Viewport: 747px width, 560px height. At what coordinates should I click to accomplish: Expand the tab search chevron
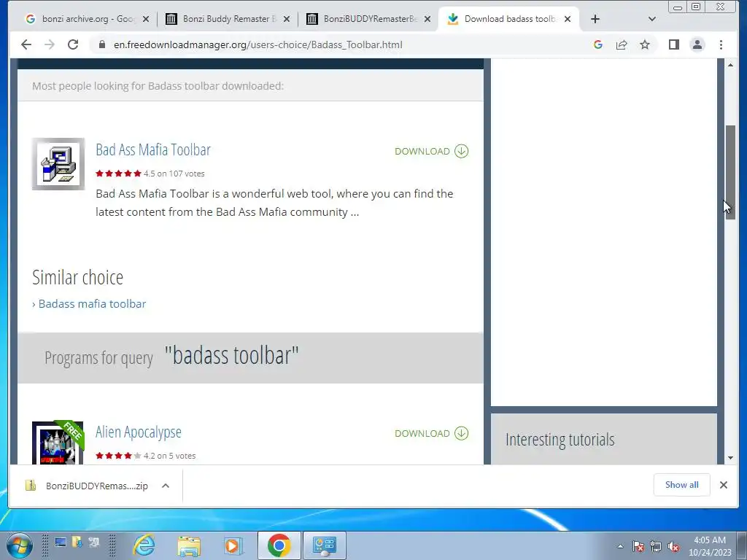(x=652, y=19)
